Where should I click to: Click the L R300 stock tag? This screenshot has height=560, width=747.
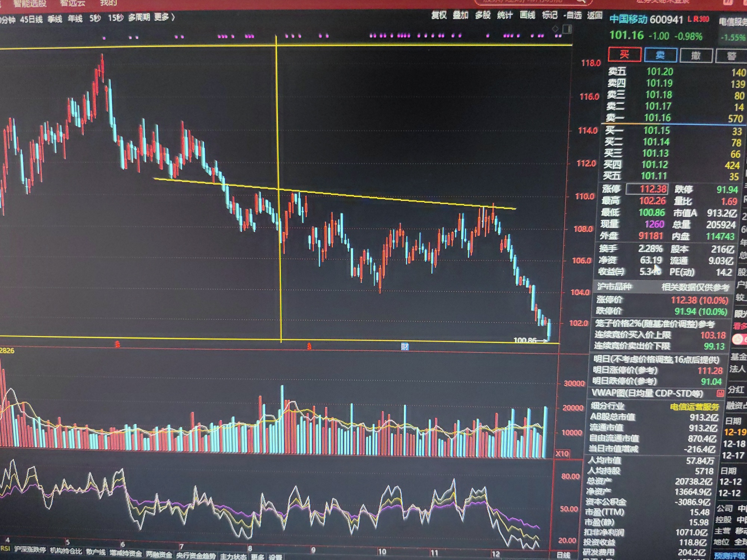click(x=698, y=19)
